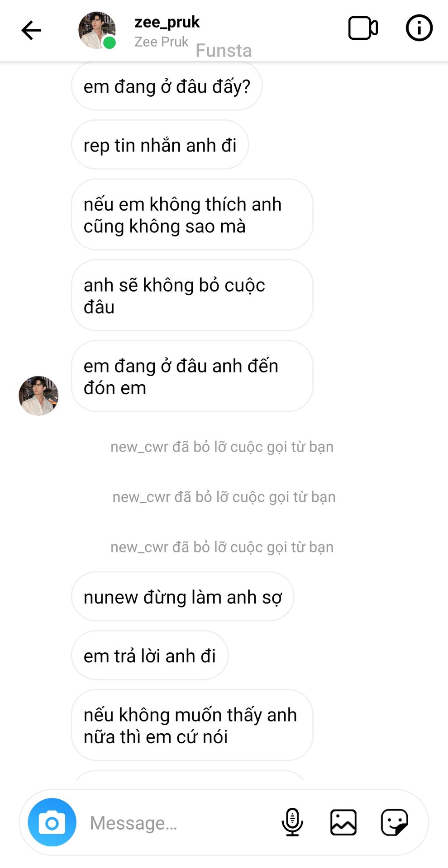448x868 pixels.
Task: Record a voice message with microphone
Action: (x=292, y=822)
